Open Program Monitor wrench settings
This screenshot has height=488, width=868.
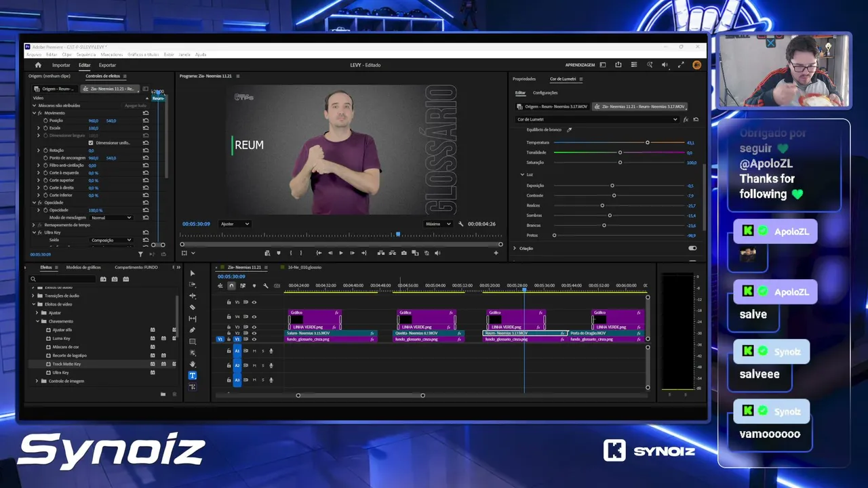(x=461, y=224)
